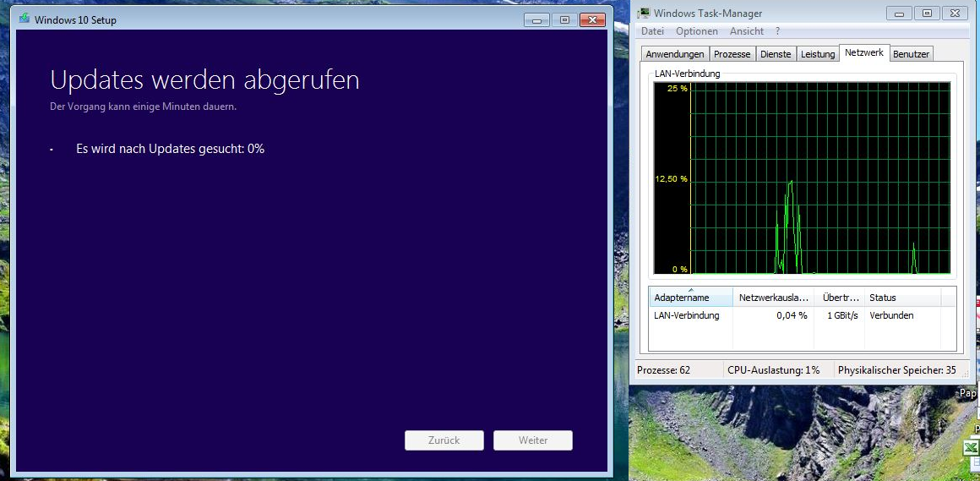Switch to the Benutzer tab
980x481 pixels.
tap(911, 54)
